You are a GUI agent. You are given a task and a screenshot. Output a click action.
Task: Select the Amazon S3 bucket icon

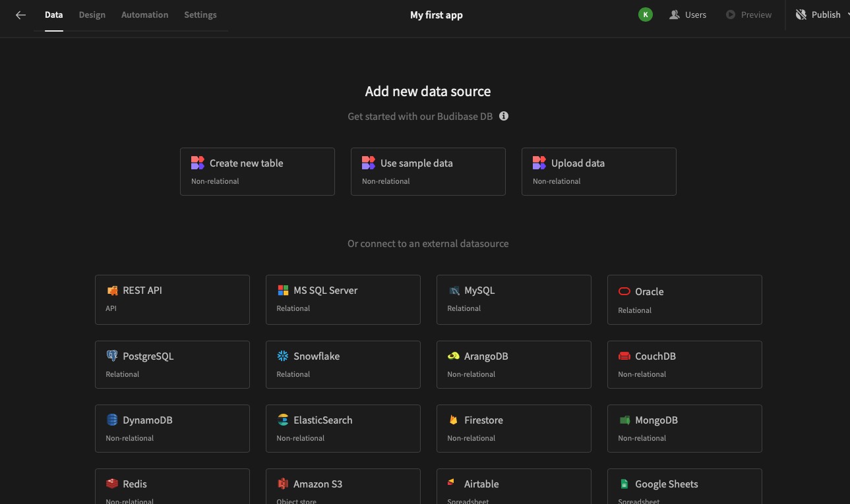pos(282,484)
